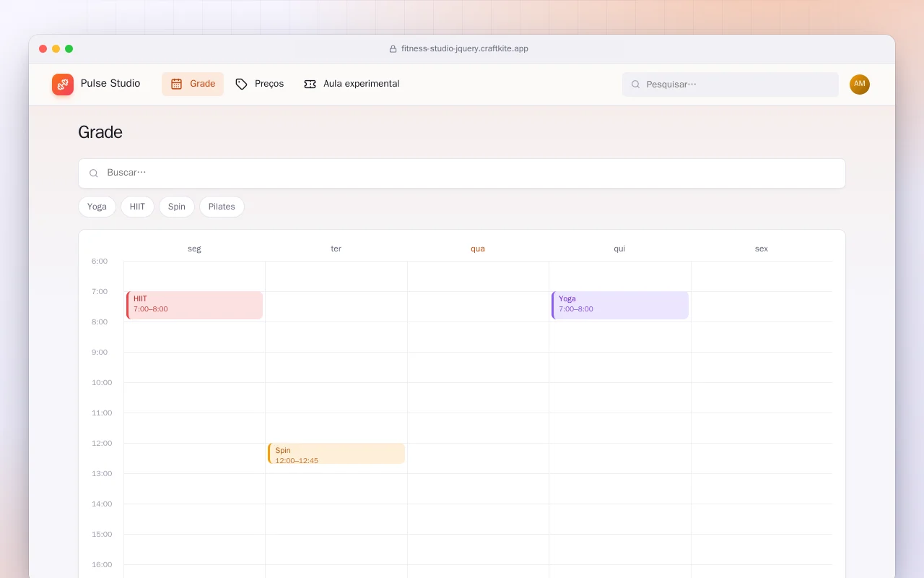Image resolution: width=924 pixels, height=578 pixels.
Task: Click the Grade page heading
Action: pyautogui.click(x=100, y=132)
